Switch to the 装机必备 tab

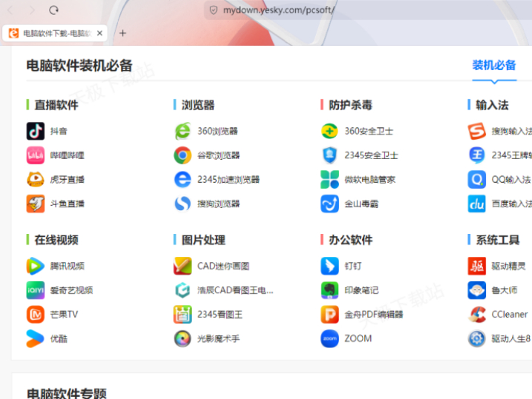pyautogui.click(x=494, y=65)
